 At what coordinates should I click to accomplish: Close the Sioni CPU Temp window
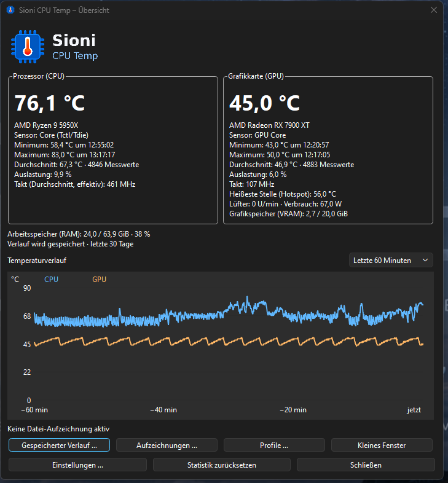433,10
